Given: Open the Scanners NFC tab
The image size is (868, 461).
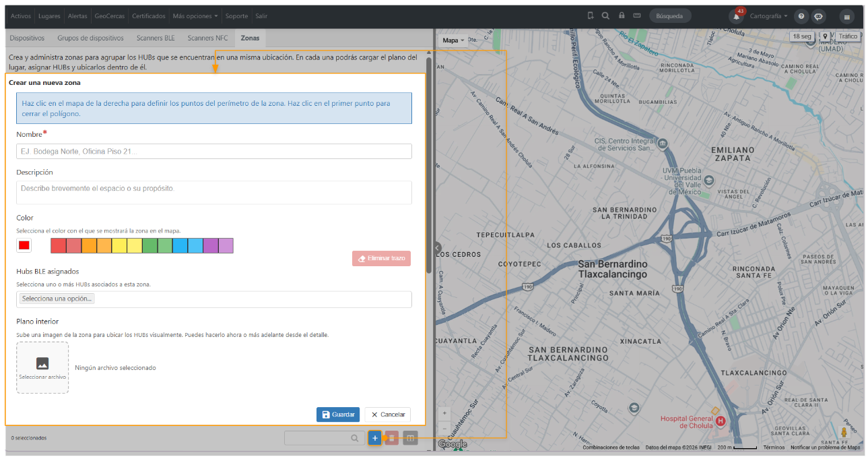Looking at the screenshot, I should 208,38.
